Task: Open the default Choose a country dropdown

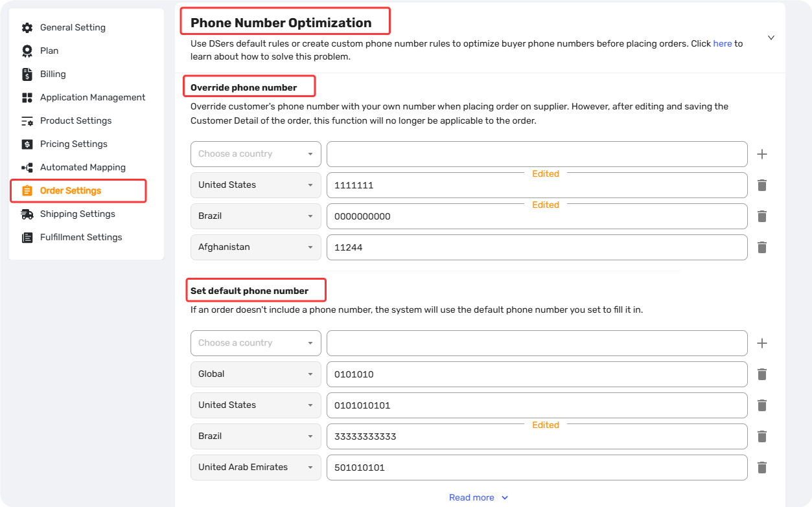Action: [256, 343]
